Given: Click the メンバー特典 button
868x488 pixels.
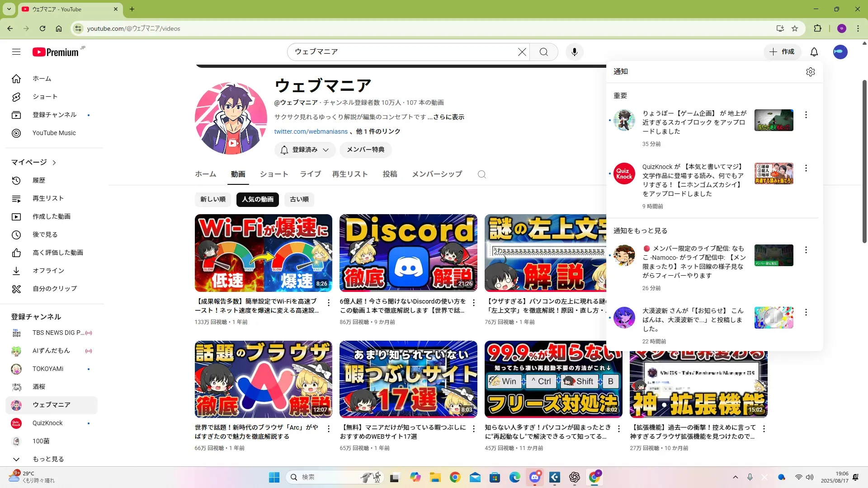Looking at the screenshot, I should [x=365, y=150].
